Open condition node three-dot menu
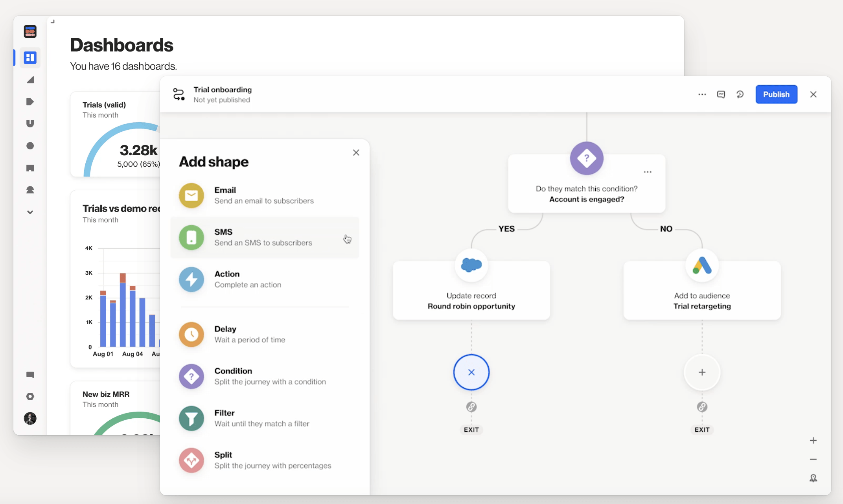Image resolution: width=843 pixels, height=504 pixels. (x=648, y=172)
